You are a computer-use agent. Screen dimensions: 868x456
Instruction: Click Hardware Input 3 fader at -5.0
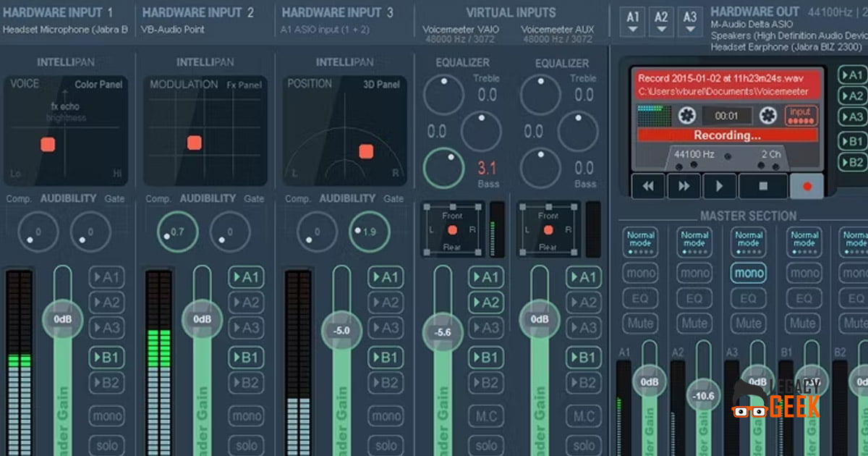coord(341,330)
